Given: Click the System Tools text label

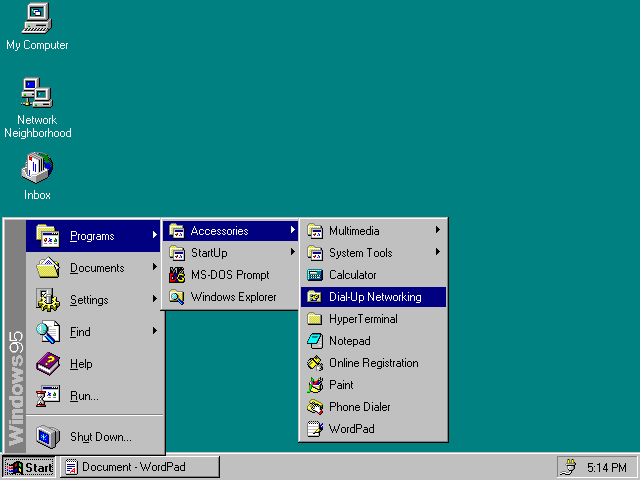Looking at the screenshot, I should coord(360,253).
